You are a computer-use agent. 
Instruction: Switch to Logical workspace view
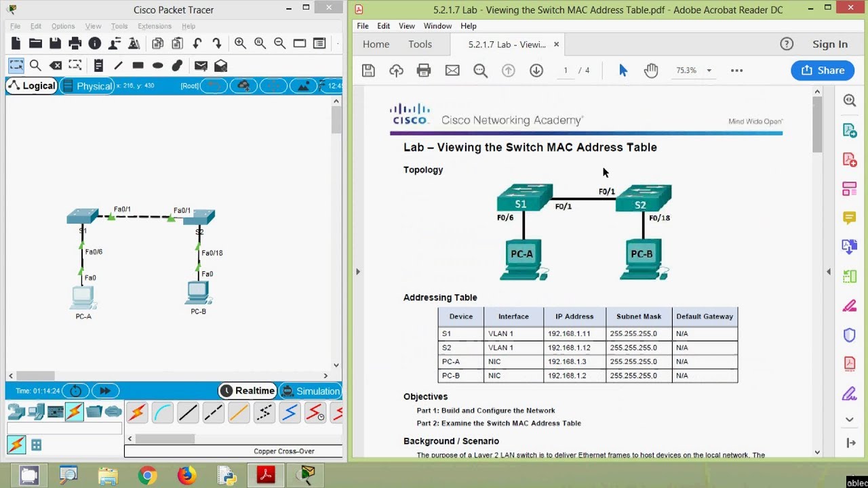tap(32, 86)
